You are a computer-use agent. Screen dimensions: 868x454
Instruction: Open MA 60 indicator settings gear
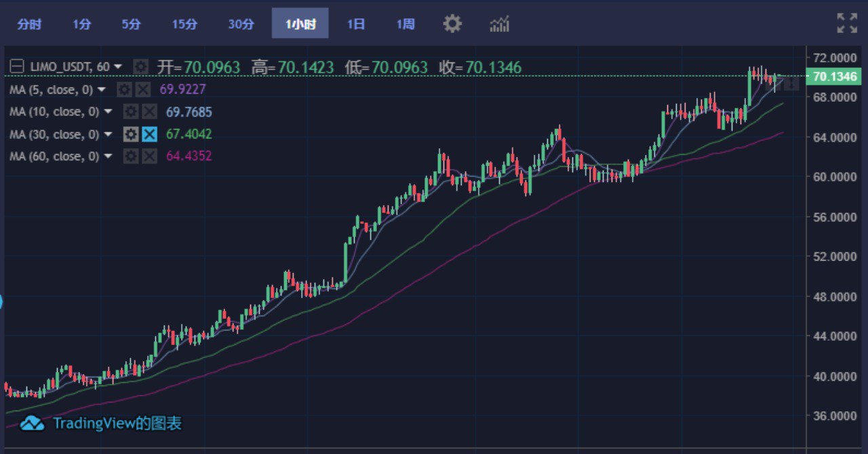pyautogui.click(x=131, y=157)
